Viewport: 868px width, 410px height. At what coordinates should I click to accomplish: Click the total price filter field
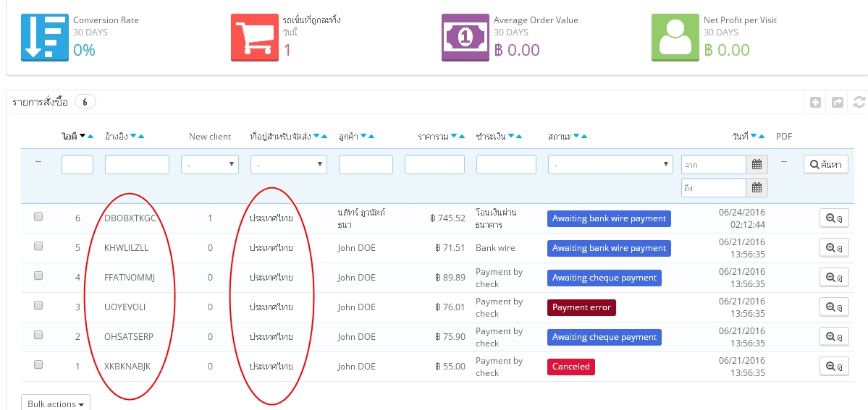[434, 164]
